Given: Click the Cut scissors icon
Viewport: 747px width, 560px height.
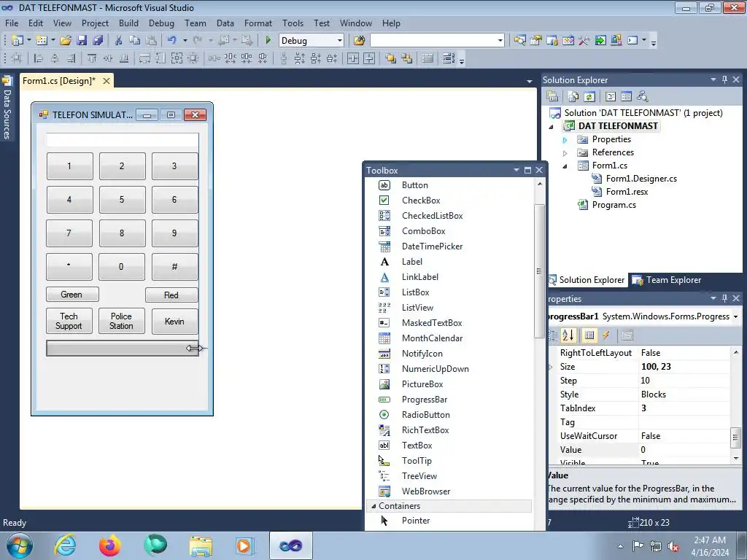Looking at the screenshot, I should [x=119, y=41].
